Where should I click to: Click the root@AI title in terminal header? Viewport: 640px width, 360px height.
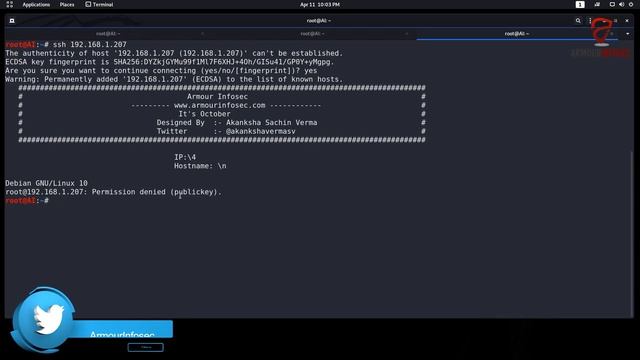319,20
